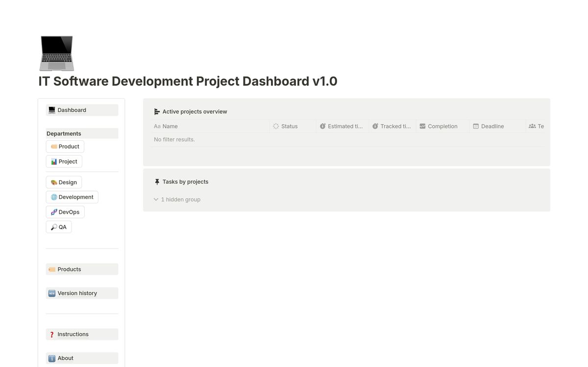The width and height of the screenshot is (588, 367).
Task: Click the Status column spinner icon
Action: [276, 126]
